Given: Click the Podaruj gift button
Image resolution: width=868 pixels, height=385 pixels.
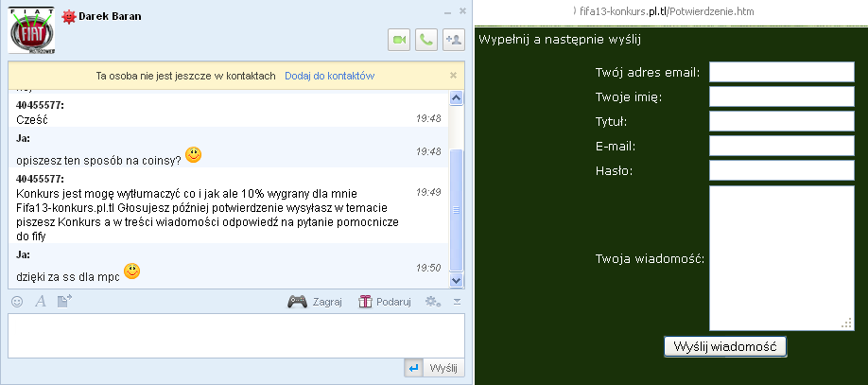Looking at the screenshot, I should (x=385, y=302).
